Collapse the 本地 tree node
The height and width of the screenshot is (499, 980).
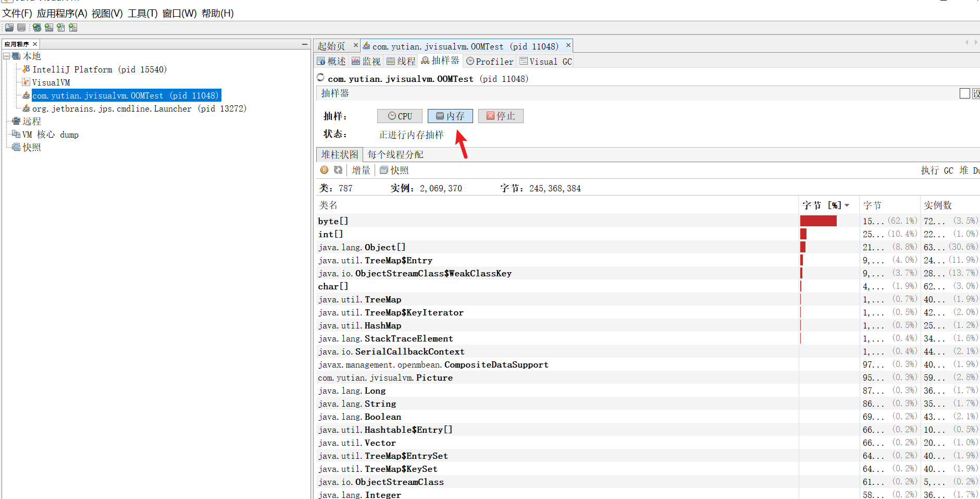[x=7, y=56]
